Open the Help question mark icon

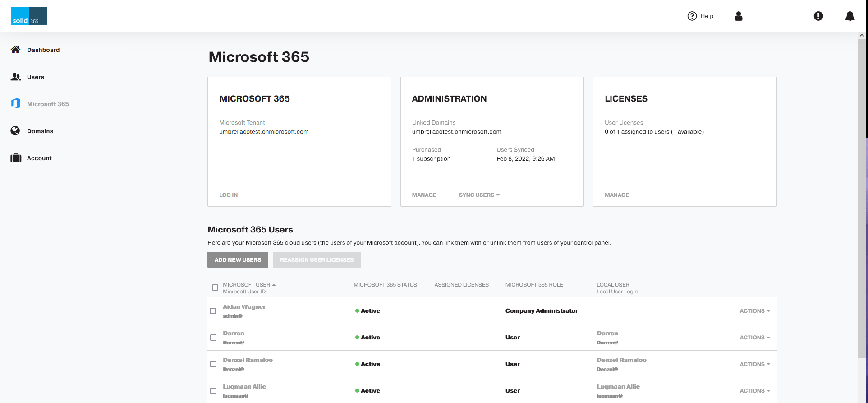click(x=692, y=16)
